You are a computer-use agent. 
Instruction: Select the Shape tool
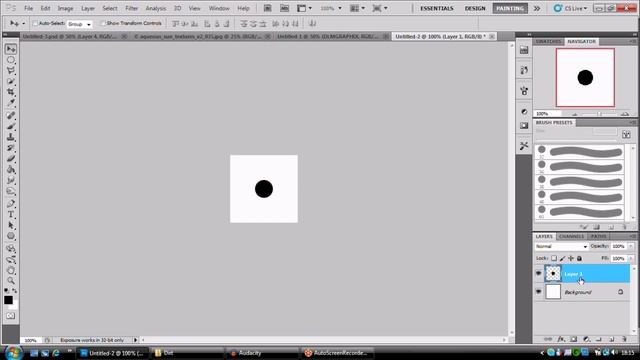point(11,236)
